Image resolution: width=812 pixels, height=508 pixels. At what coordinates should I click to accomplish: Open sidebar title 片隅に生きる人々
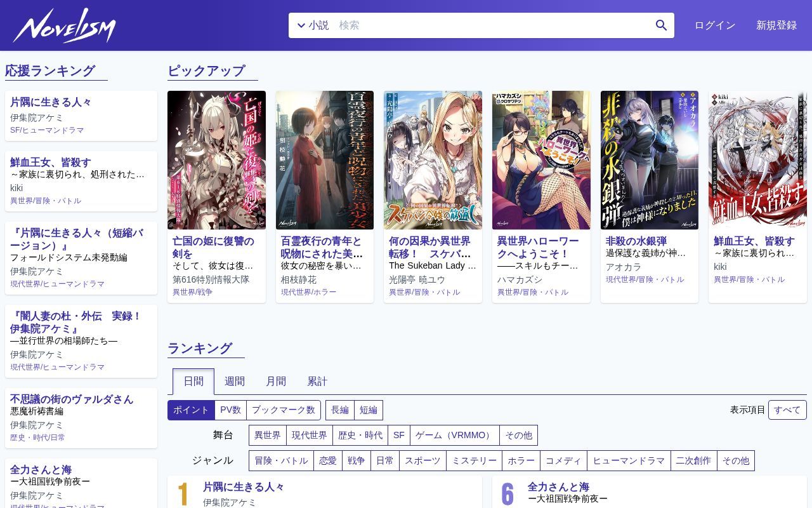click(51, 102)
